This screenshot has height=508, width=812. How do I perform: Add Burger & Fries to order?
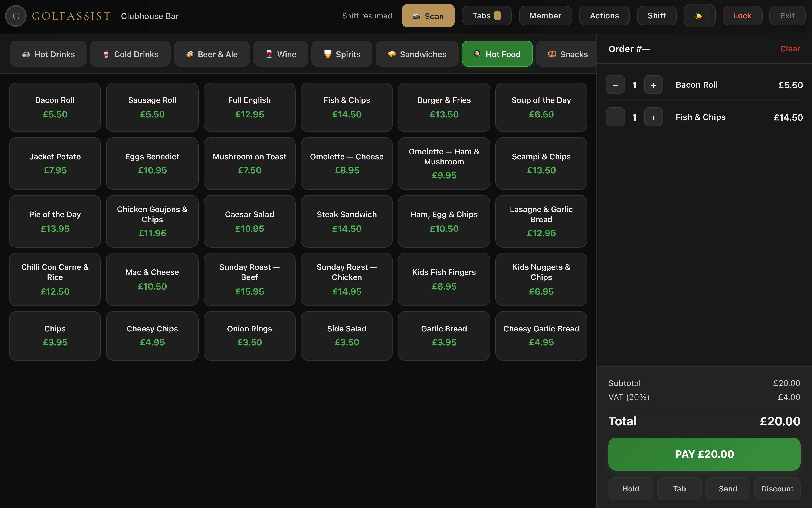(444, 107)
